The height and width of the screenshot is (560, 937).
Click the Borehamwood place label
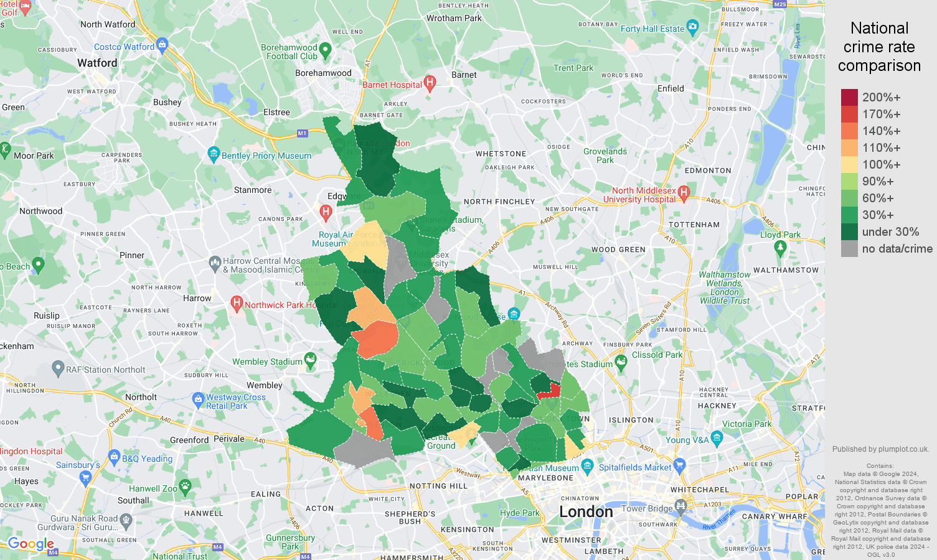[323, 73]
